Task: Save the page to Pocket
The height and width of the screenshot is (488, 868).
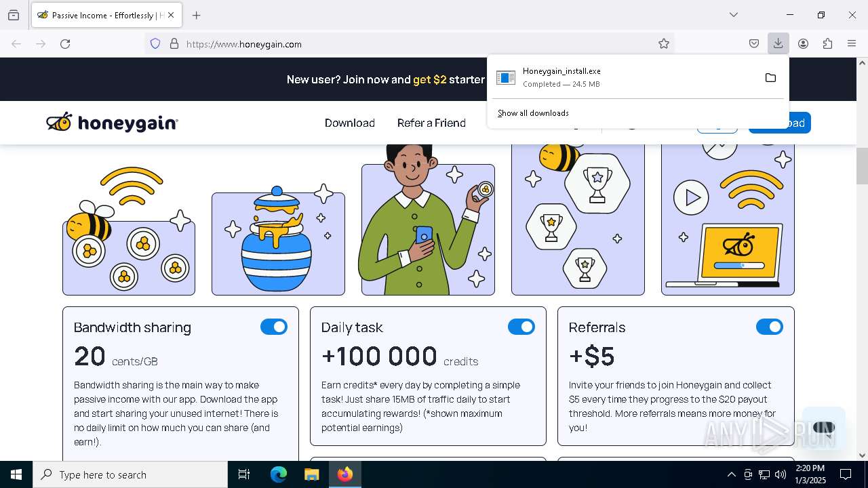Action: coord(754,44)
